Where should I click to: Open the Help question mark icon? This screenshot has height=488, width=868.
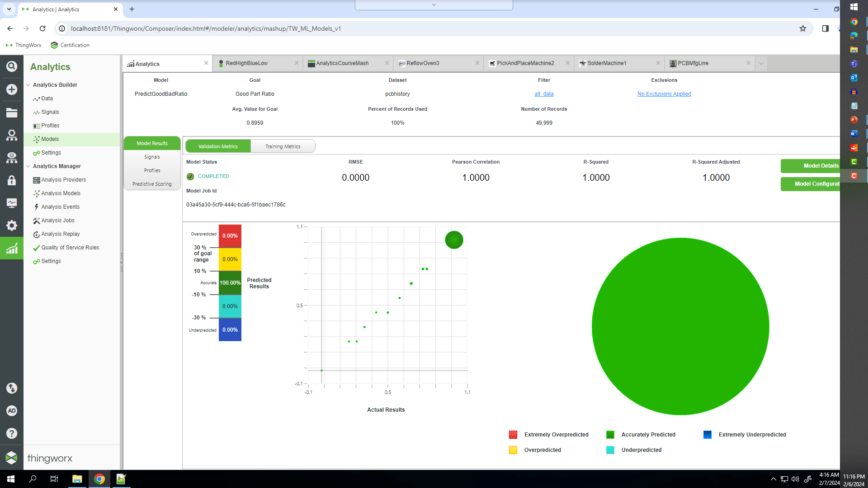(11, 433)
